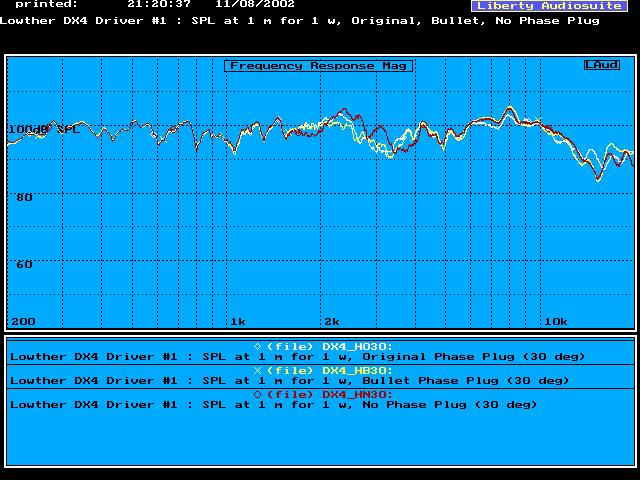Select file name DX4_HB30 in the legend

point(357,371)
